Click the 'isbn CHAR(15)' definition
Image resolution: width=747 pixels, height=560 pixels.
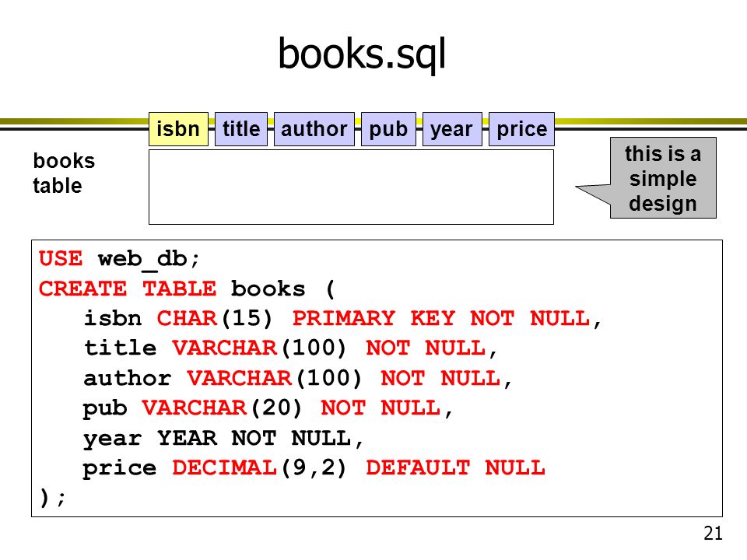point(178,319)
